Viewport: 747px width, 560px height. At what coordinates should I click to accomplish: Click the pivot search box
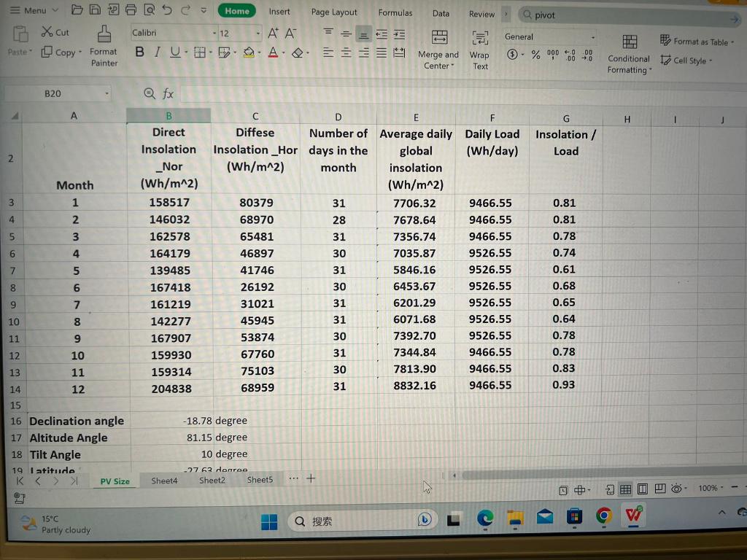tap(629, 16)
